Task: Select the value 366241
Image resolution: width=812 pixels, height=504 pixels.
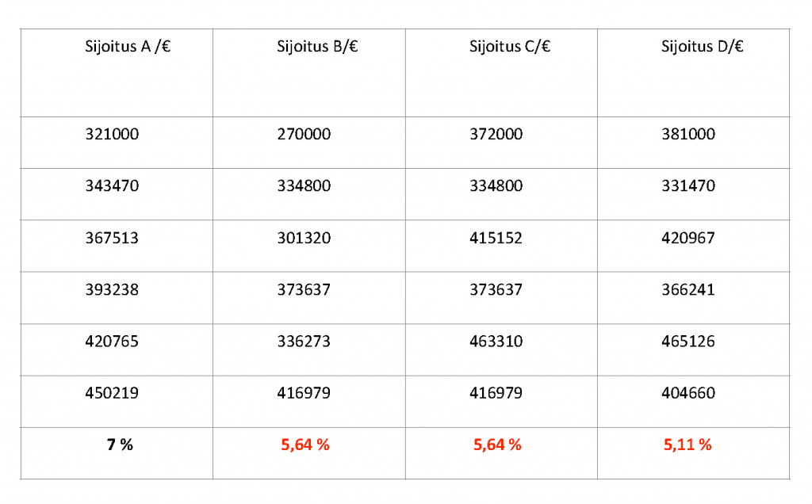Action: (688, 290)
